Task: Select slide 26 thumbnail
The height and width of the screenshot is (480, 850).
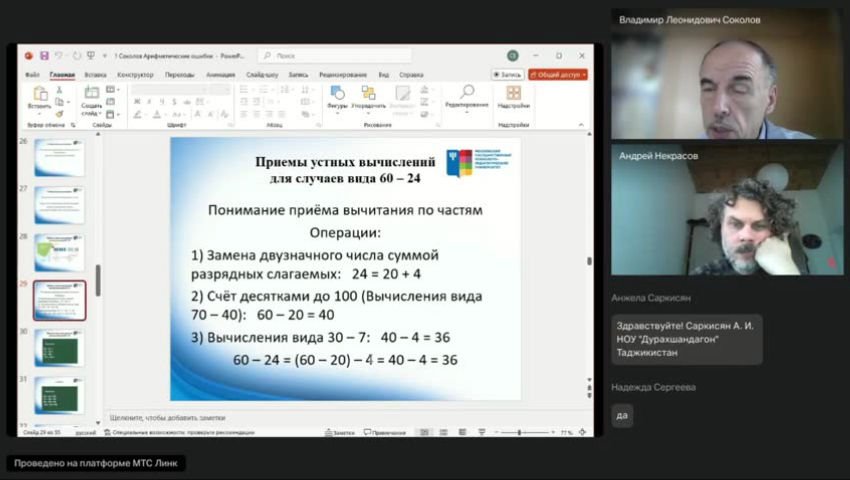Action: (59, 157)
